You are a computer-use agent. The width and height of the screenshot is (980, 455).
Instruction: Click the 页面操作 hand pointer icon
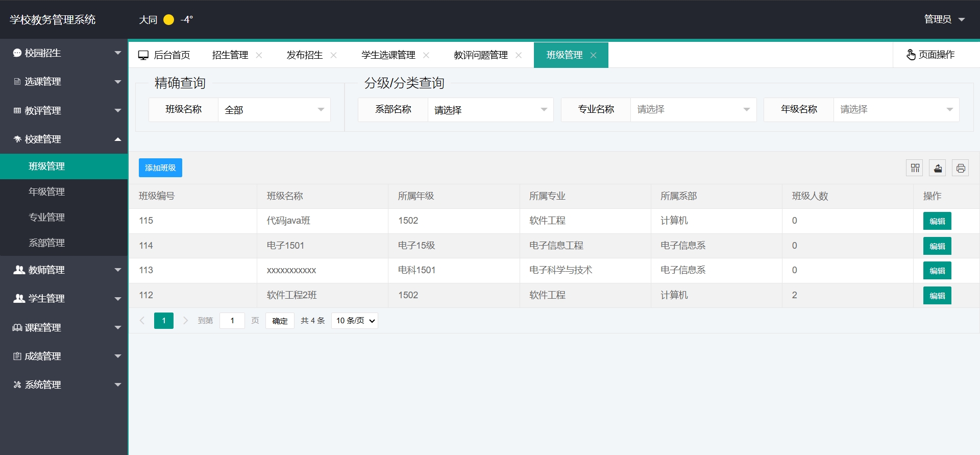[911, 55]
